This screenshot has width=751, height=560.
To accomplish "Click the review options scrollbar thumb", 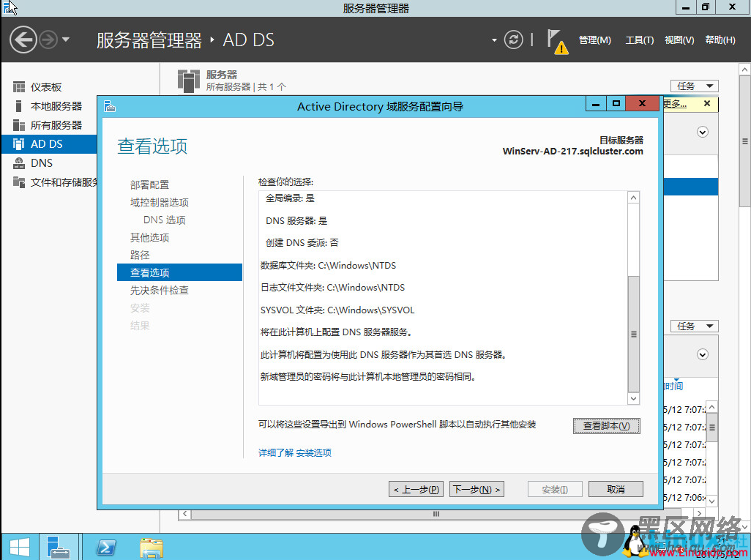I will tap(633, 334).
